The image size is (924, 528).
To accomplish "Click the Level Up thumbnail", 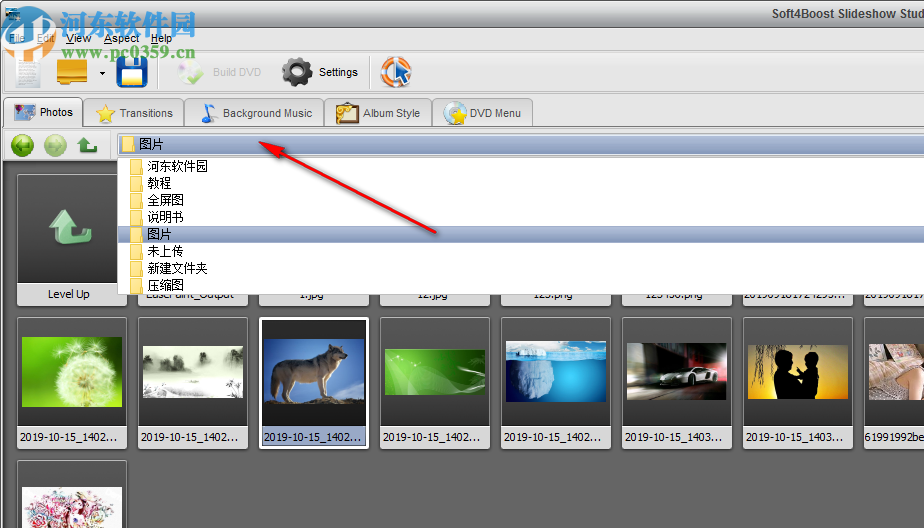I will (x=68, y=240).
